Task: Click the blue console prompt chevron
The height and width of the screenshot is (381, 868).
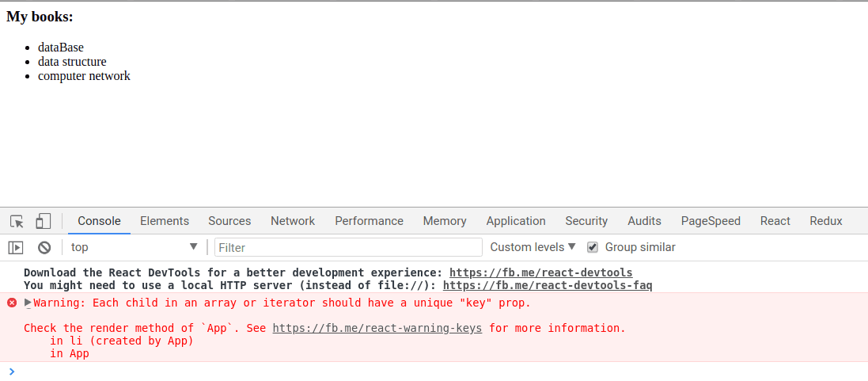Action: (x=11, y=371)
